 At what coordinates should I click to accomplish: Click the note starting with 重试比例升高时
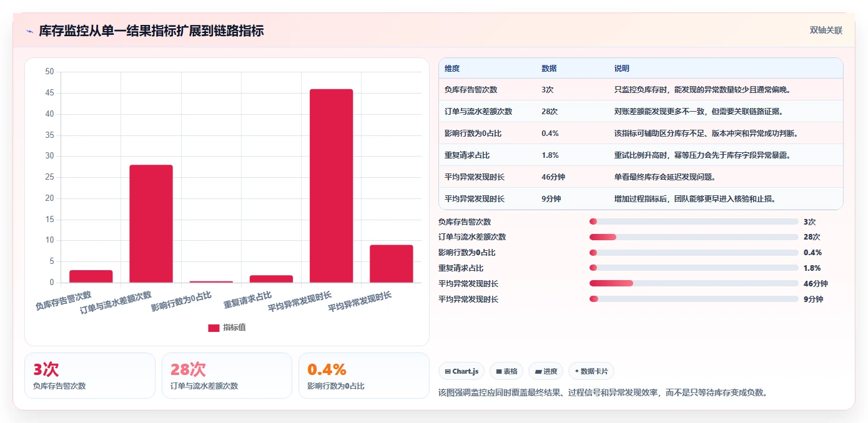point(703,155)
